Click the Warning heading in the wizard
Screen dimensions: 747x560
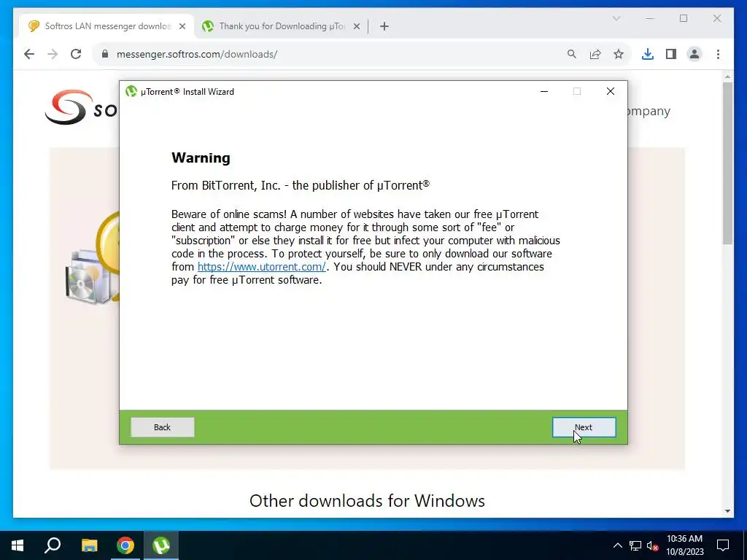[201, 157]
